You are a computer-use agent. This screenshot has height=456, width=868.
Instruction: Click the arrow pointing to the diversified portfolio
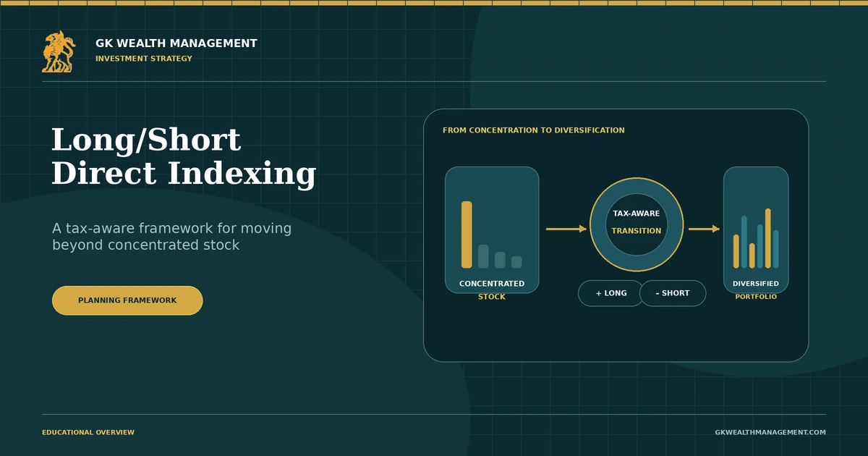click(704, 229)
